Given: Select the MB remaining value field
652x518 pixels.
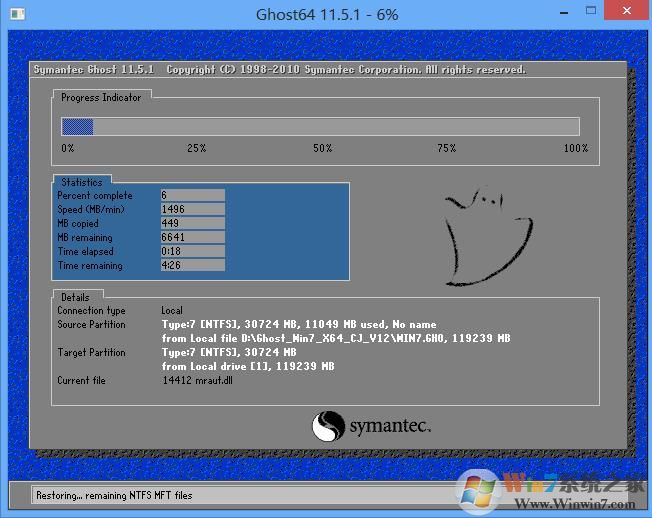Looking at the screenshot, I should (x=192, y=238).
